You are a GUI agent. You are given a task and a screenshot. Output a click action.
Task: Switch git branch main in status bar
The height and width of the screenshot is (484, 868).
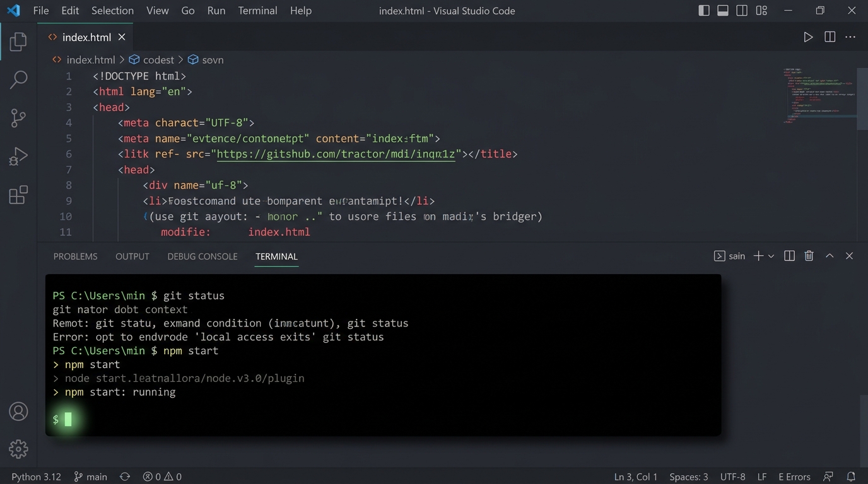pos(90,476)
